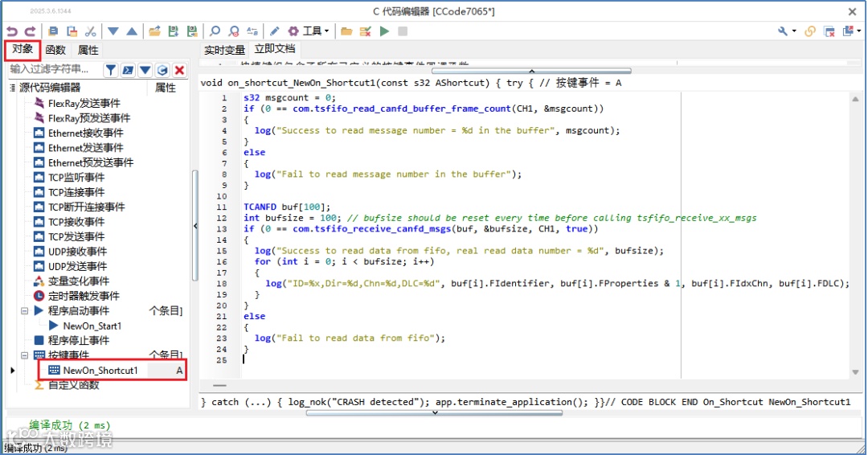Click the filter string input field
The height and width of the screenshot is (455, 868).
point(54,69)
